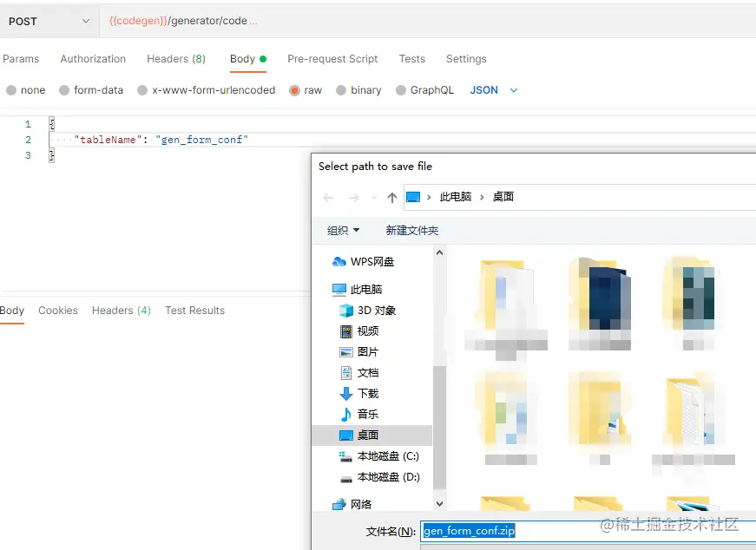756x550 pixels.
Task: Select 桌面 in the navigation tree
Action: 372,435
